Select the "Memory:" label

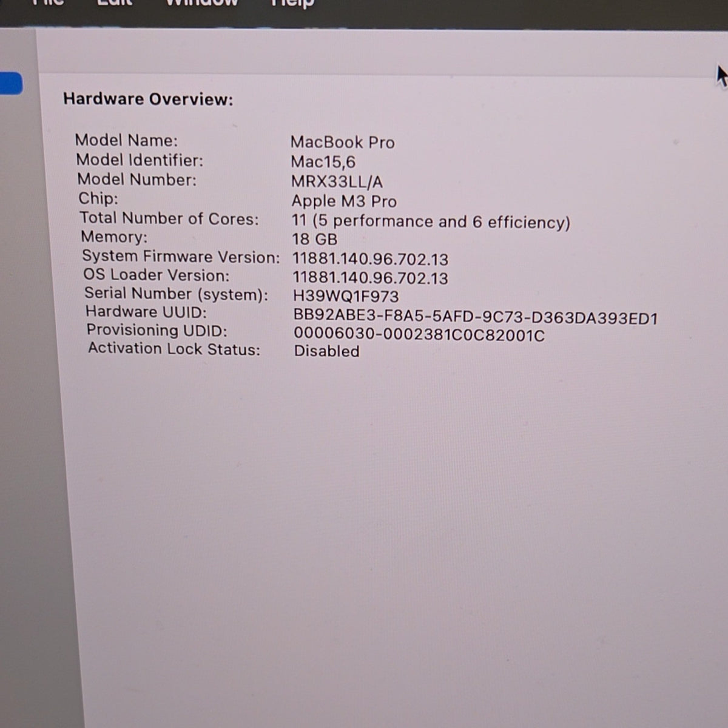pos(114,237)
